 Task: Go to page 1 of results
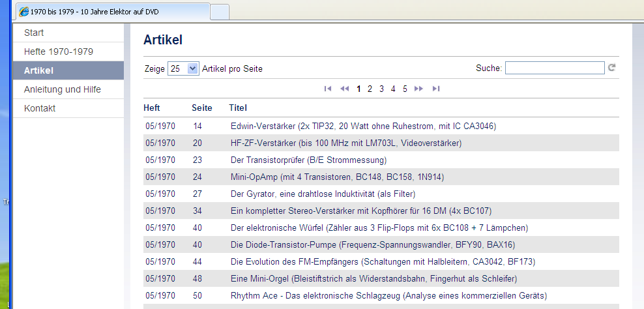(x=359, y=89)
